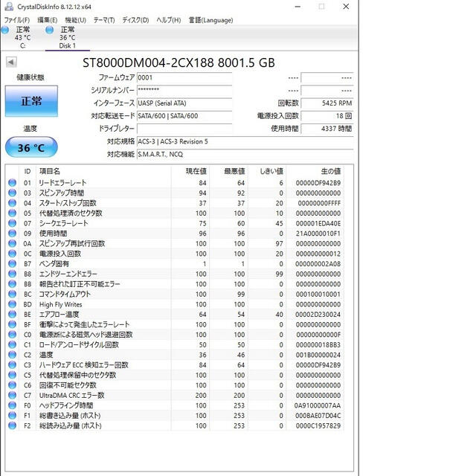Click status icon for リードエラーレート row

click(x=12, y=183)
